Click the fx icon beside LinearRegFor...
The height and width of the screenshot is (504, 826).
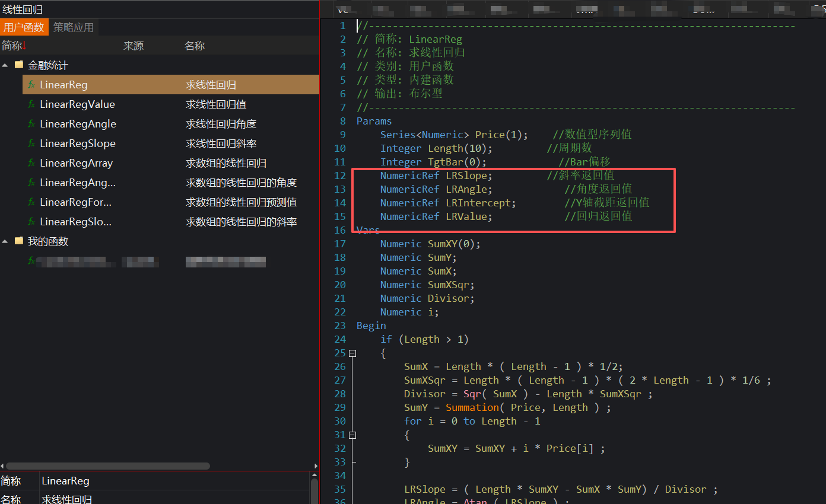tap(31, 202)
